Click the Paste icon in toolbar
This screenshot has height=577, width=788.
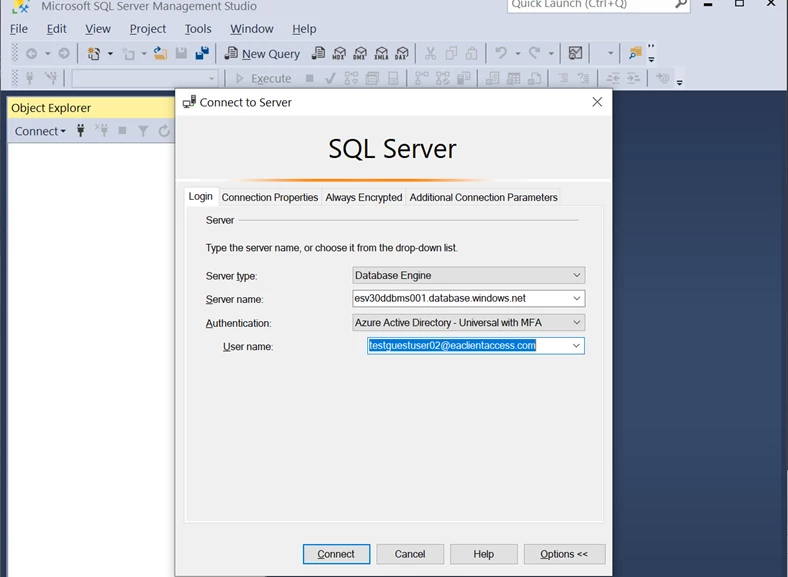(x=472, y=53)
